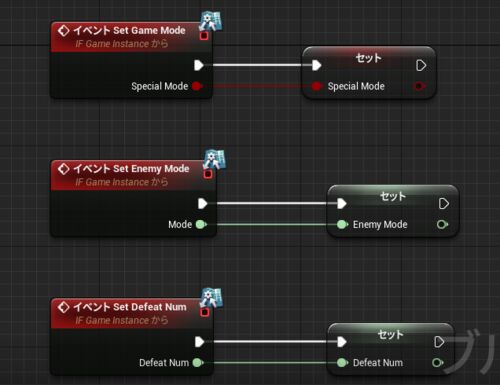Click execution input pin of Defeat Num setter

coord(342,342)
